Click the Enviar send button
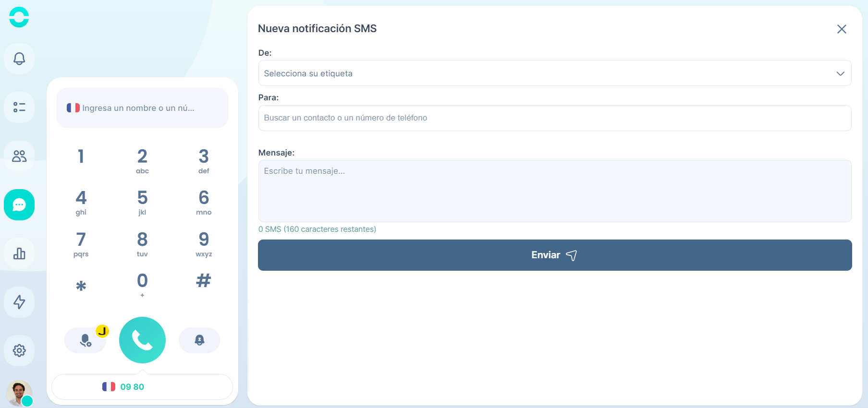 [x=555, y=255]
